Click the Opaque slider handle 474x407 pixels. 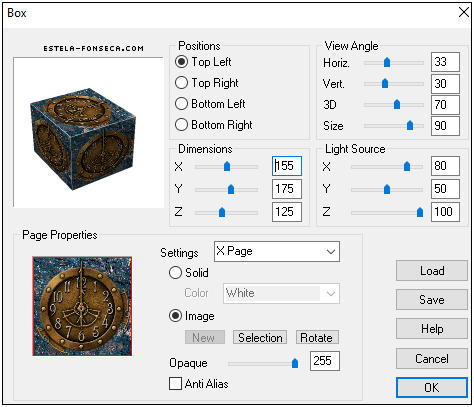click(295, 363)
